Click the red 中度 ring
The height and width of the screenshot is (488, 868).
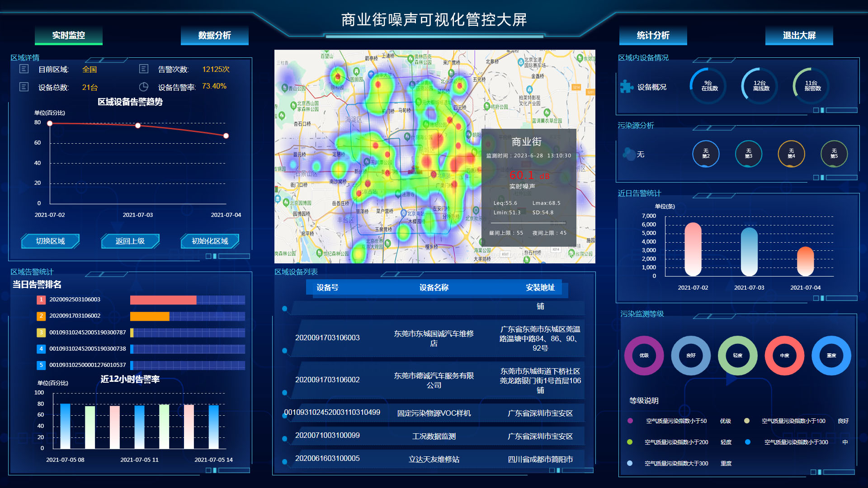coord(784,356)
